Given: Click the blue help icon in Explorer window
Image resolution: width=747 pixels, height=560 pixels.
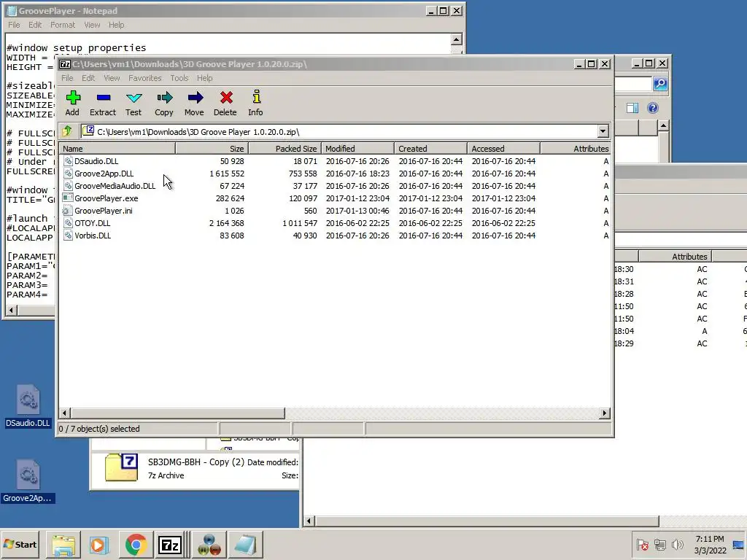Looking at the screenshot, I should coord(653,108).
